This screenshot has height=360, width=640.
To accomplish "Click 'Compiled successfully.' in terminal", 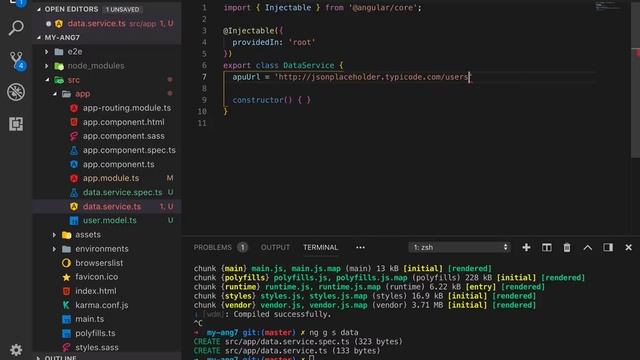I will tap(282, 314).
